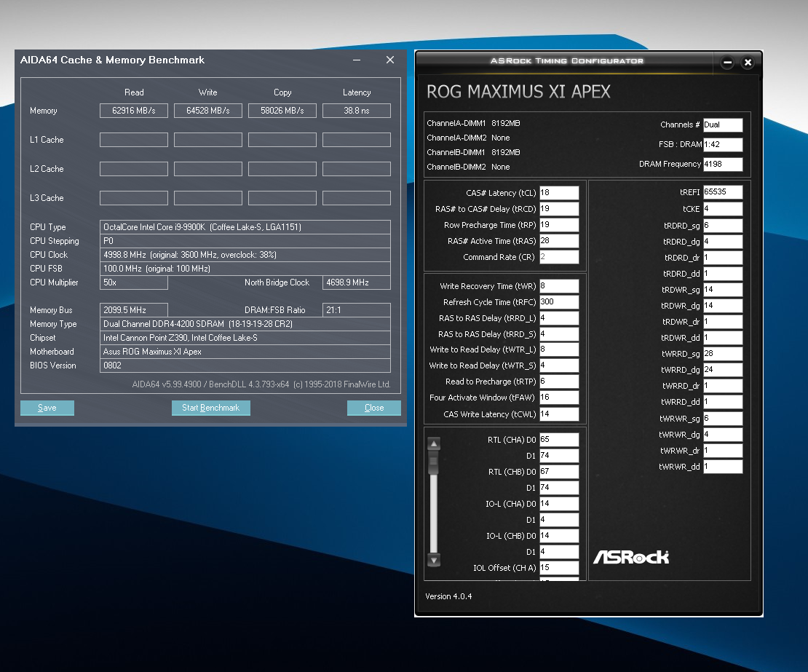Click the CPU Type value field
The height and width of the screenshot is (672, 808).
click(x=245, y=226)
